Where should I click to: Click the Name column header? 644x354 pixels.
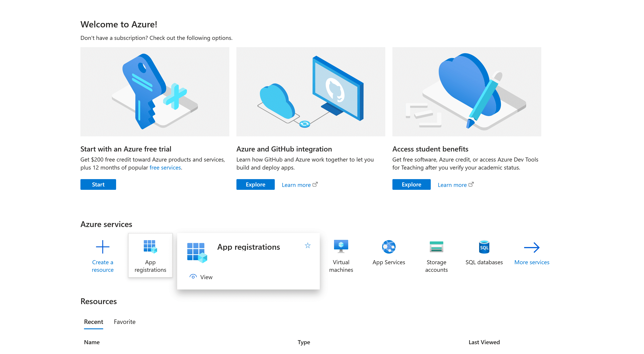[92, 342]
